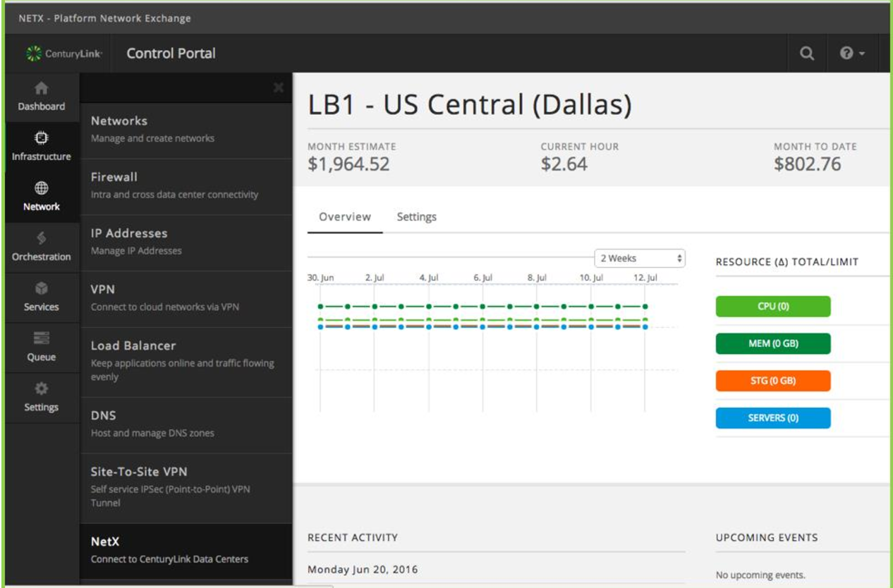
Task: Select the Infrastructure sidebar icon
Action: click(42, 143)
